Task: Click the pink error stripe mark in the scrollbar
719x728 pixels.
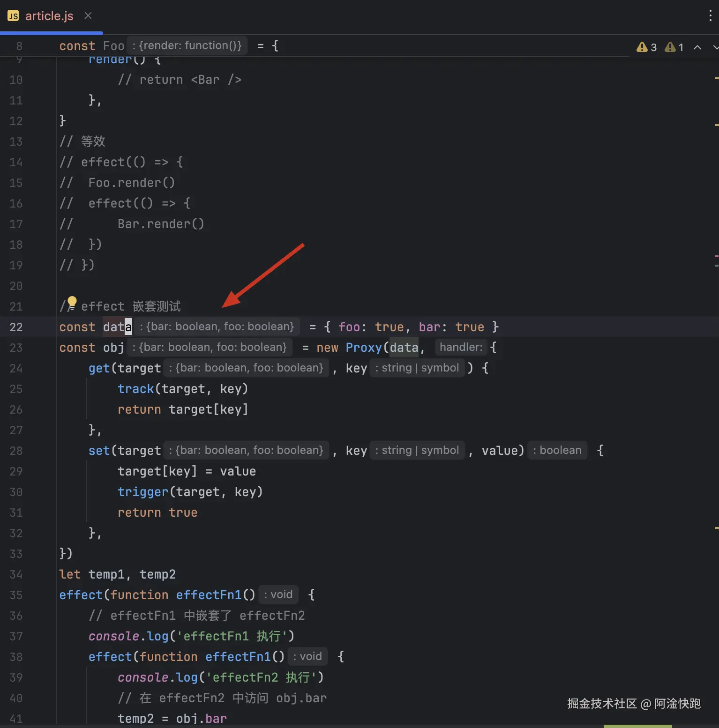Action: pyautogui.click(x=717, y=256)
